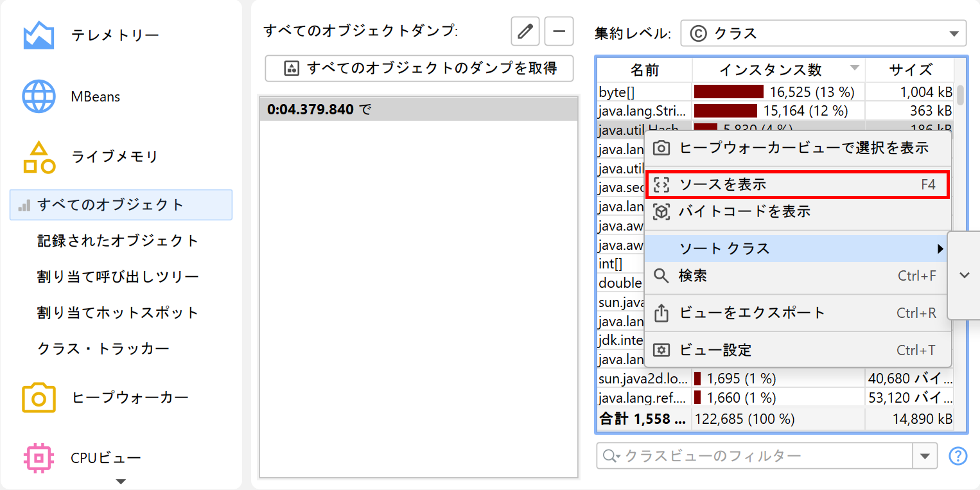Open the ヒープウォーカー camera icon

(39, 398)
